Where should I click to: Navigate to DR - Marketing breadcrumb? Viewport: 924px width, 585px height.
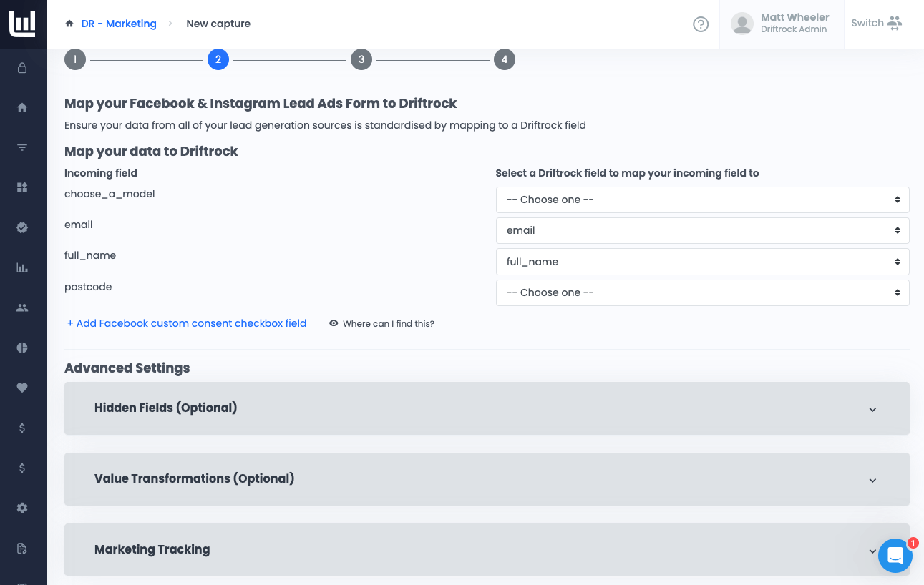119,24
